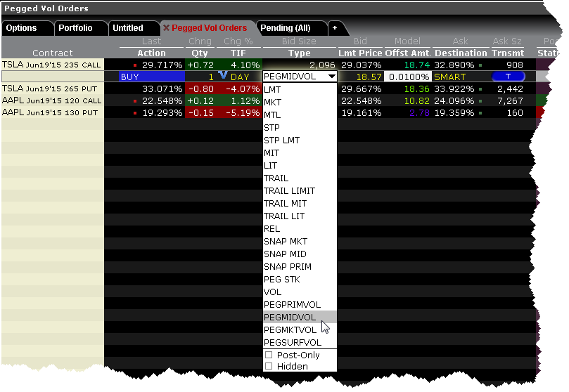Choose PEGMKTVOL from the type list
The image size is (569, 392).
(x=292, y=329)
